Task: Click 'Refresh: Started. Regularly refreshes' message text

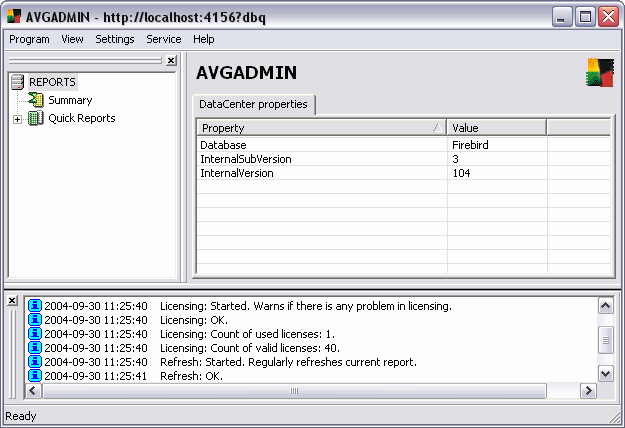Action: (x=288, y=362)
